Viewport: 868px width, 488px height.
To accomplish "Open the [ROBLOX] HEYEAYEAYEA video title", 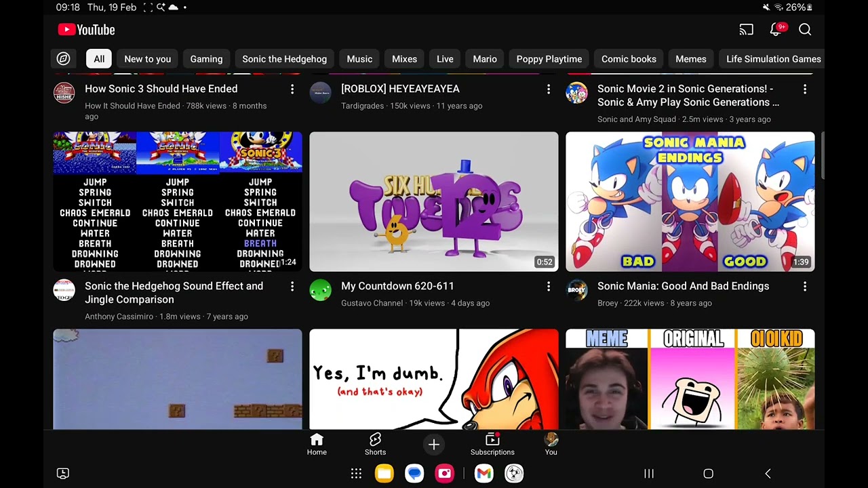I will point(400,89).
